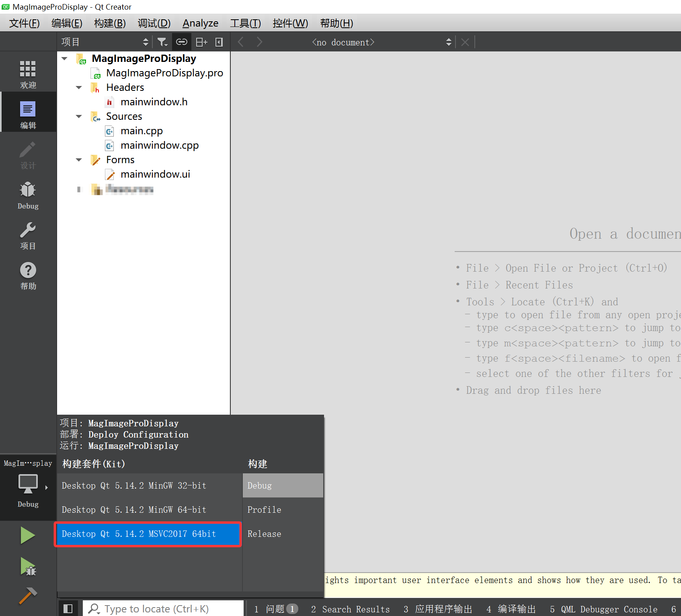Click the '构建套件(Kit)' column header
This screenshot has height=616, width=681.
point(94,464)
